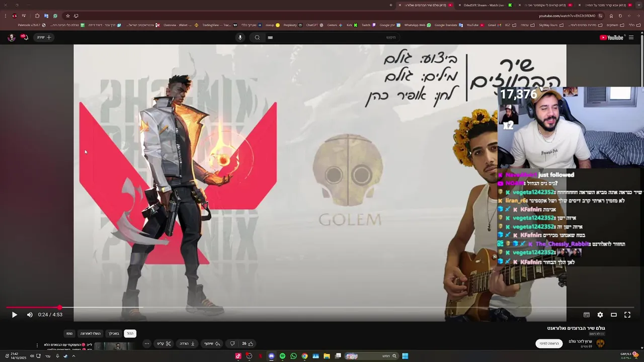The width and height of the screenshot is (644, 362).
Task: Open Spotify from the taskbar
Action: click(282, 356)
